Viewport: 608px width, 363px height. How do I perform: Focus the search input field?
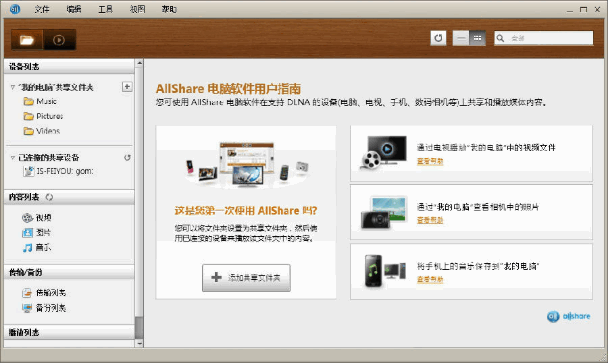(544, 38)
